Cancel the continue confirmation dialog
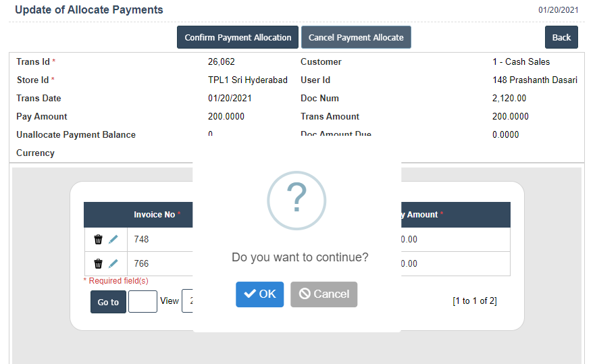Viewport: 595px width, 364px height. [x=324, y=294]
